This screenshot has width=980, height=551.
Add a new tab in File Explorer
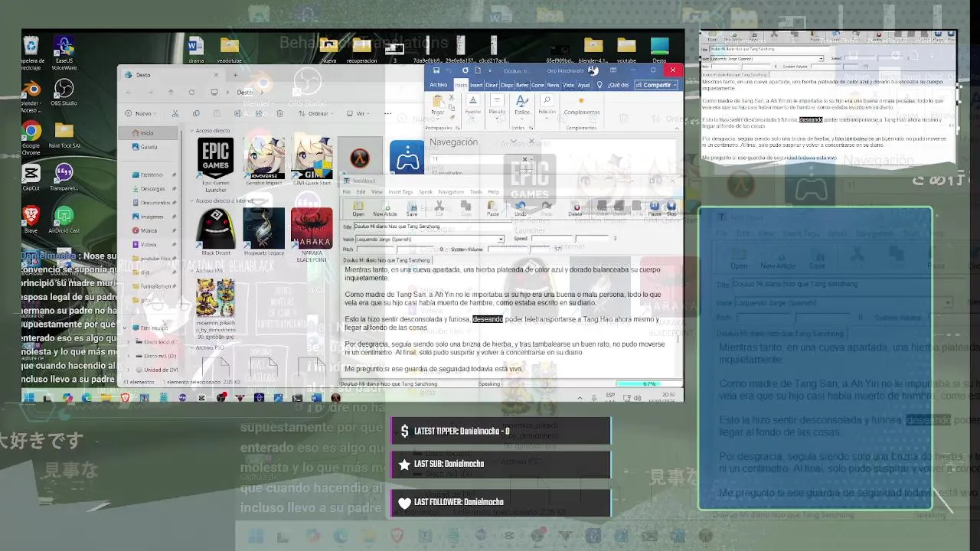[234, 75]
